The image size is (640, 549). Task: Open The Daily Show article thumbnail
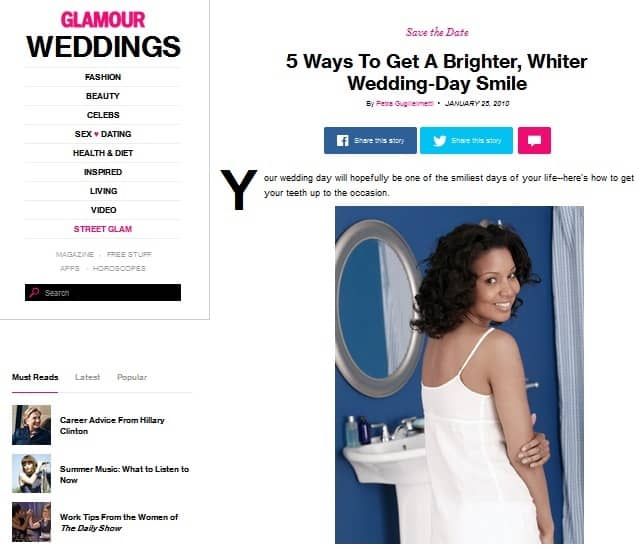31,522
